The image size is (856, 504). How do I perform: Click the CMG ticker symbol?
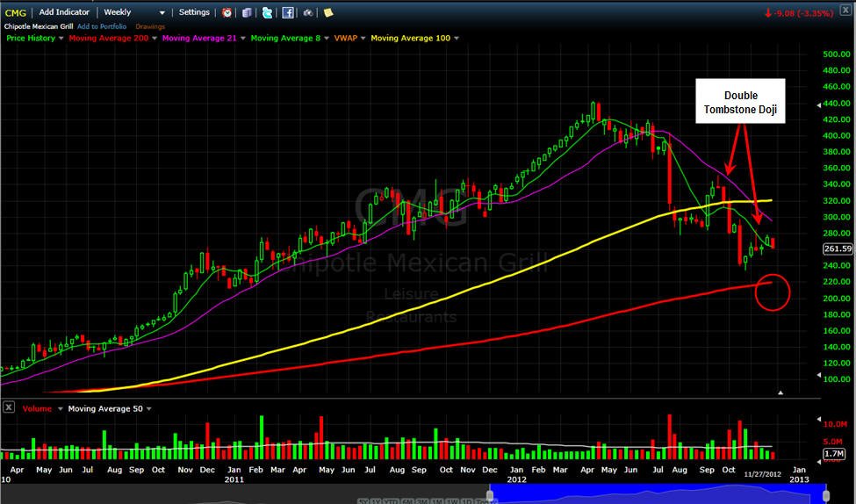click(x=15, y=12)
